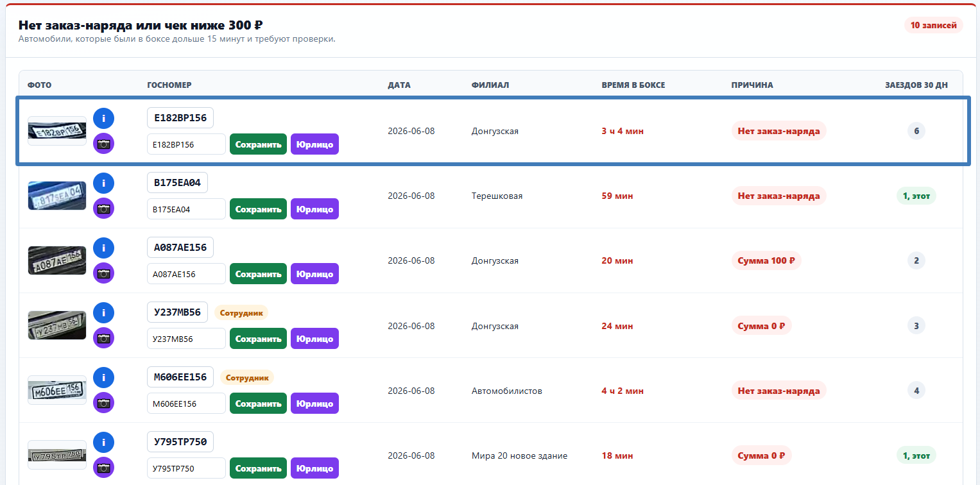Click Сохранить for plate У237МВ56
Screen dimensions: 980x485
(258, 339)
